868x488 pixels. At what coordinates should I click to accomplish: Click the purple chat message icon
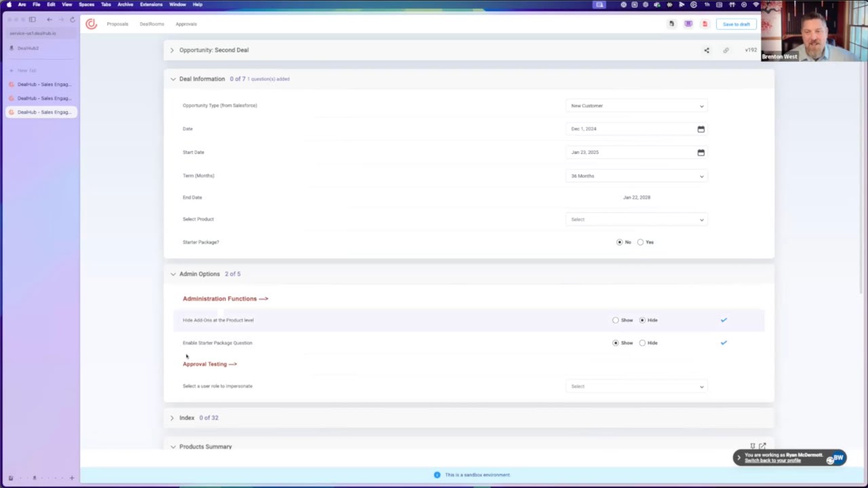(x=688, y=24)
